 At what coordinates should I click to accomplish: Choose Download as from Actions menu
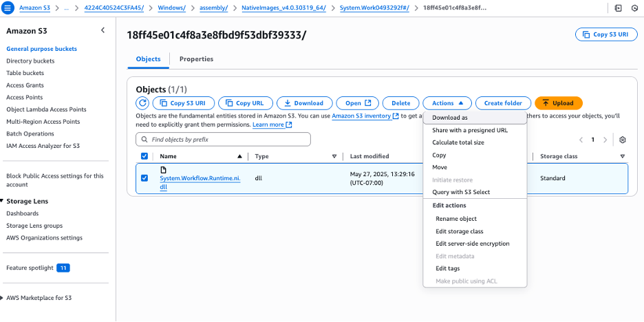click(475, 118)
